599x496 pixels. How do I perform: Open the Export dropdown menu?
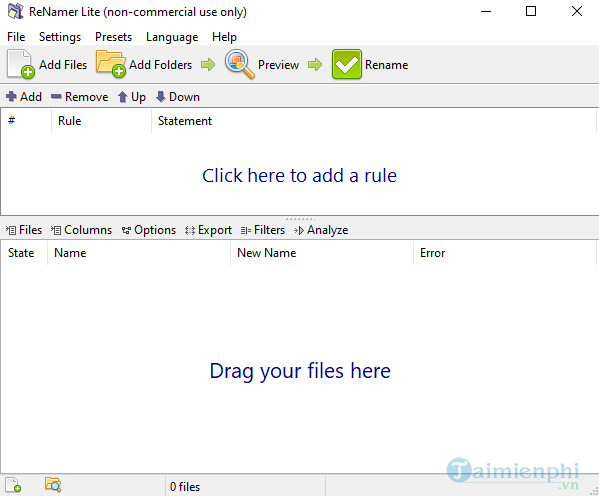pos(208,230)
